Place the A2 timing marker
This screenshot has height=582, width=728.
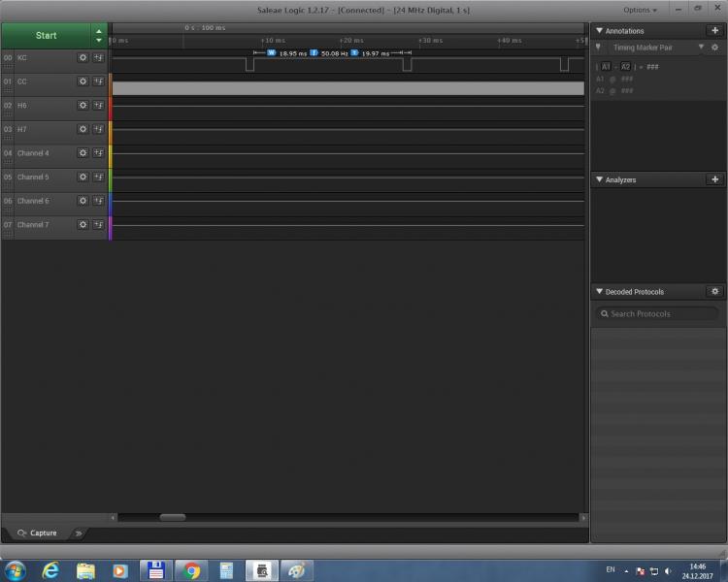pyautogui.click(x=625, y=67)
